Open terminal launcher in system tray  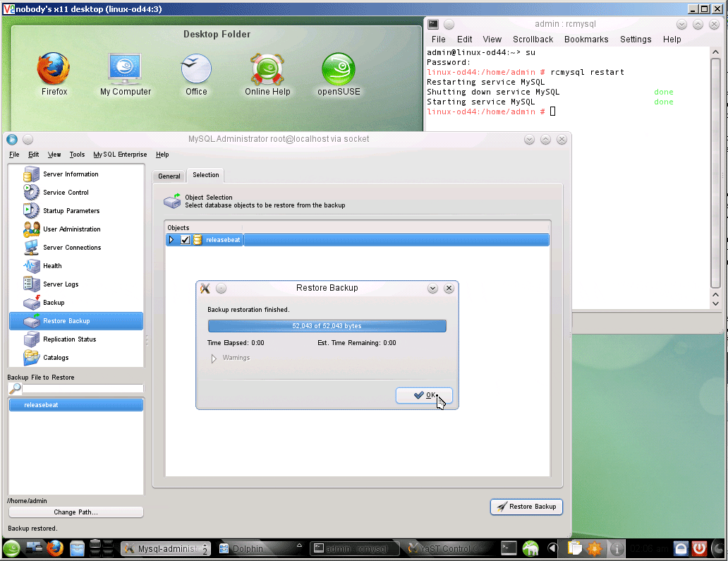click(509, 548)
